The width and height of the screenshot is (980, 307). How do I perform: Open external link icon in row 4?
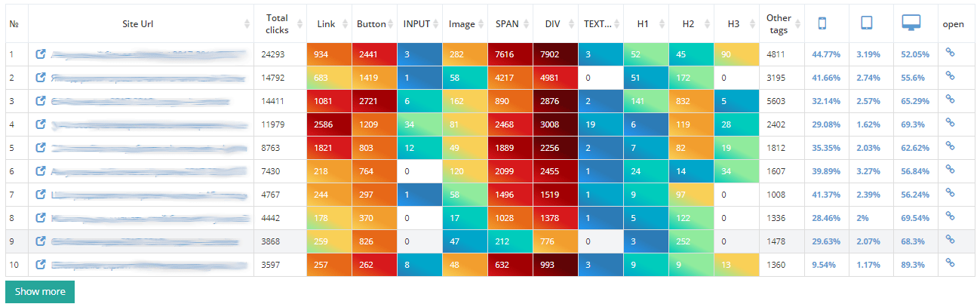(x=41, y=124)
